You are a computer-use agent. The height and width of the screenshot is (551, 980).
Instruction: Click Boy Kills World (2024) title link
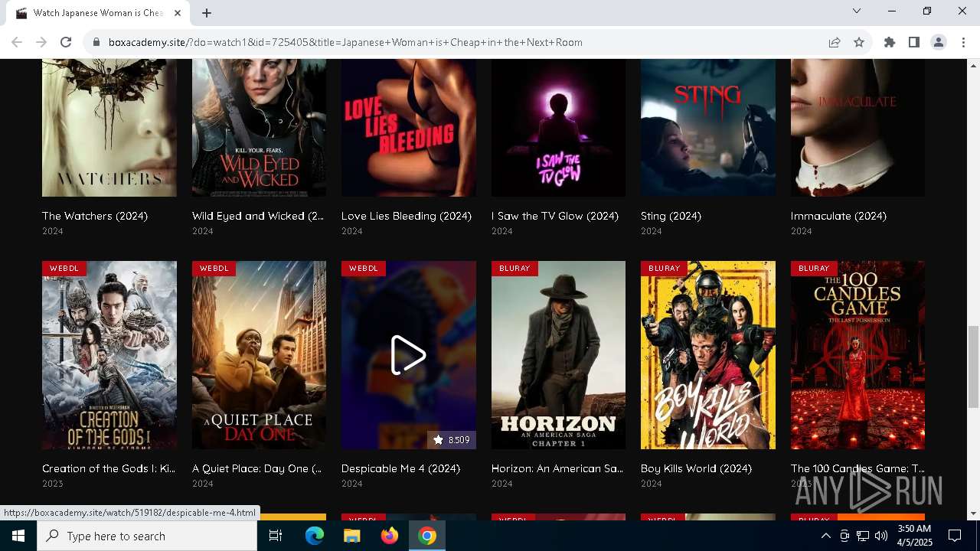click(696, 468)
